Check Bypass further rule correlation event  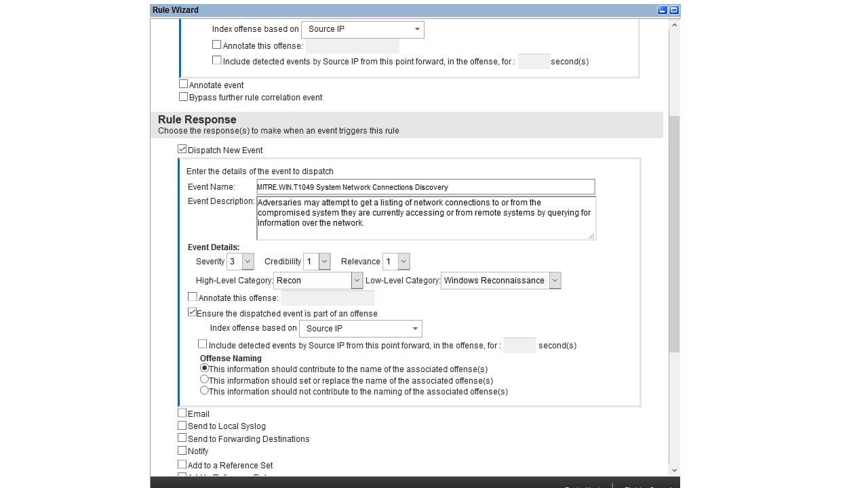tap(183, 97)
